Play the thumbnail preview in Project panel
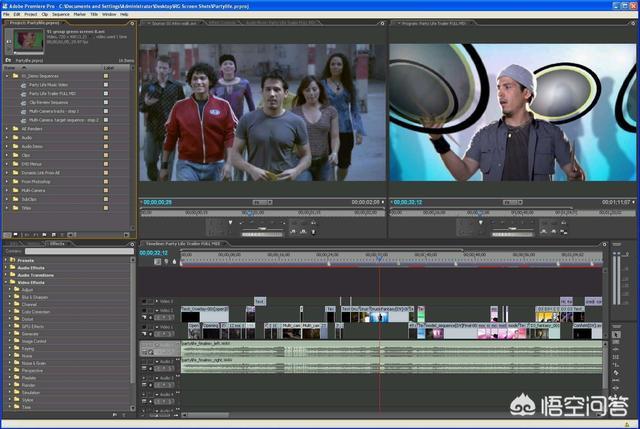Viewport: 640px width, 429px height. 9,42
